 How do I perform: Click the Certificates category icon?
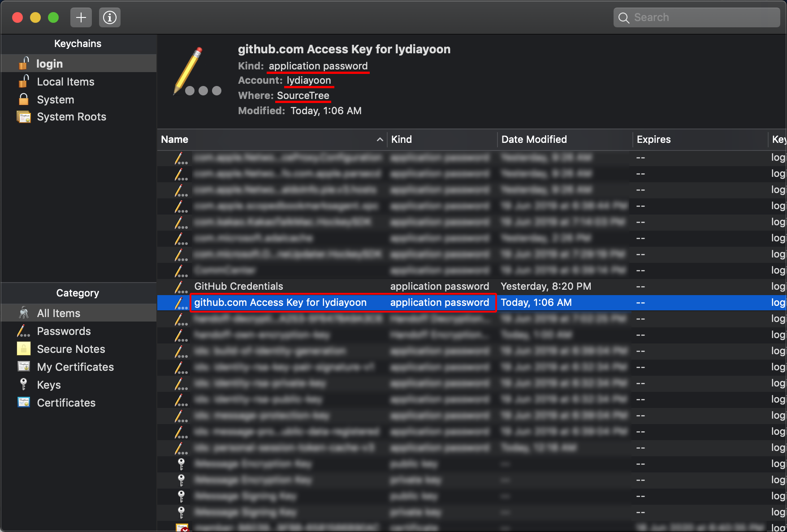(x=24, y=402)
